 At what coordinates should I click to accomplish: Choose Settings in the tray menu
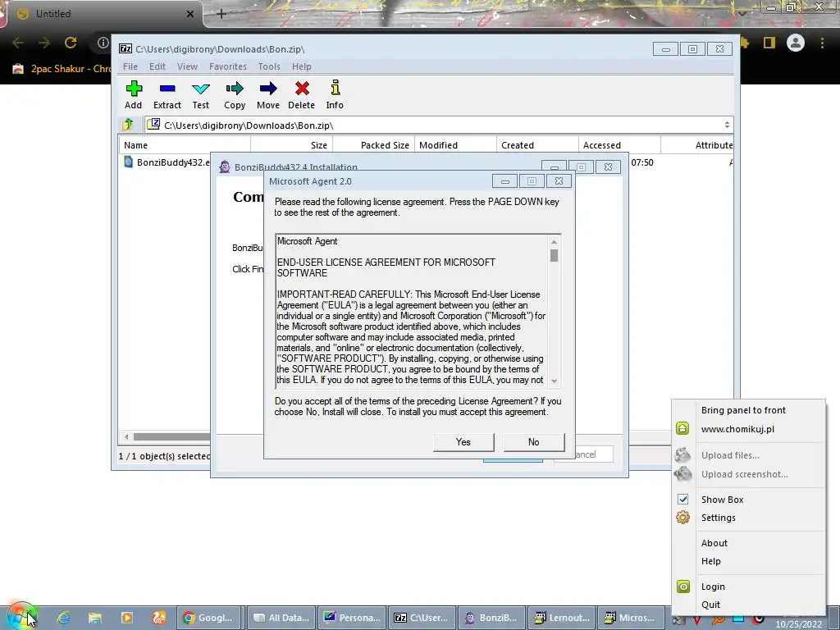pos(719,518)
